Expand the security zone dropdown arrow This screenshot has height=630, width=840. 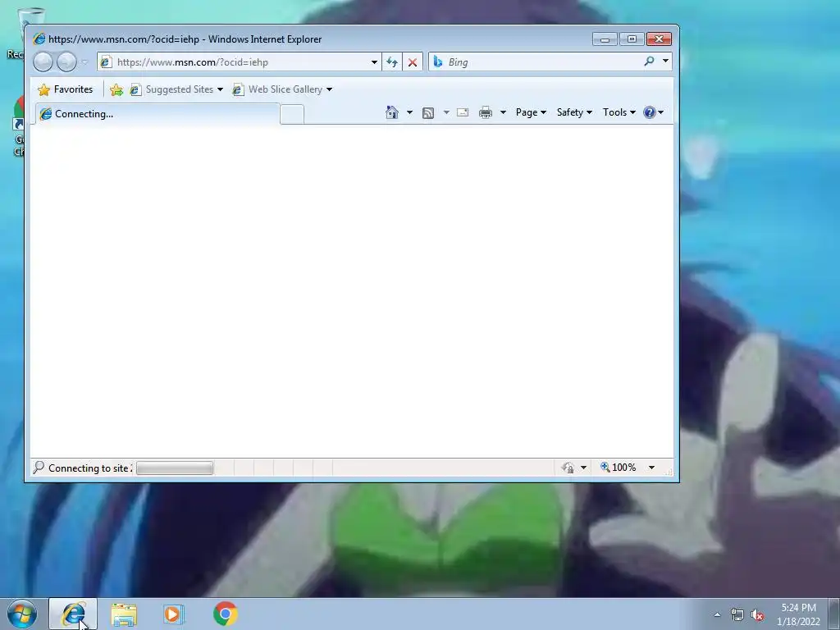click(x=583, y=468)
